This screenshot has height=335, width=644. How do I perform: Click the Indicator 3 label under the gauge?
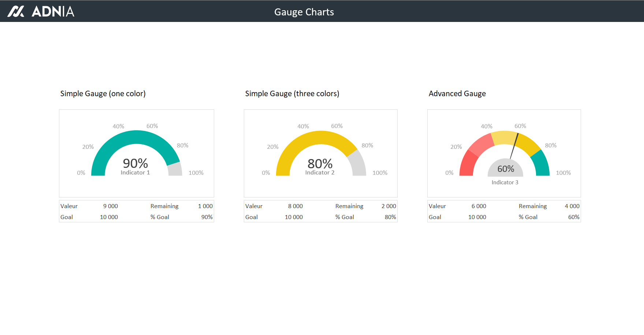tap(505, 182)
